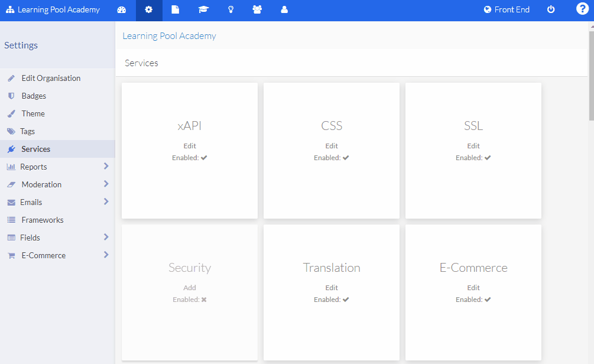The width and height of the screenshot is (594, 364).
Task: Open the content document icon
Action: coord(175,10)
